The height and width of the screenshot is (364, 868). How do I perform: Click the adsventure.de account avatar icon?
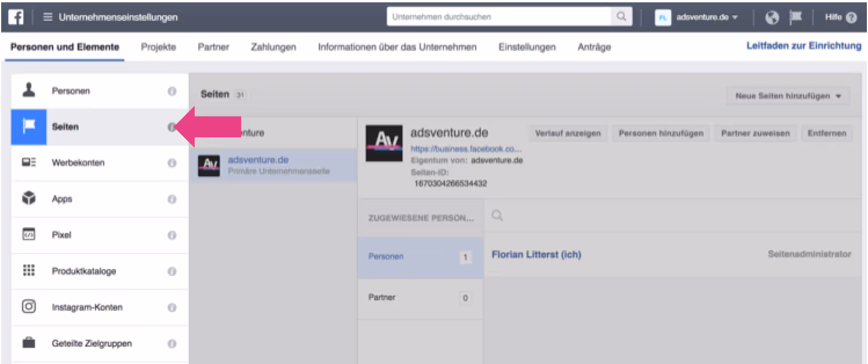[x=663, y=17]
